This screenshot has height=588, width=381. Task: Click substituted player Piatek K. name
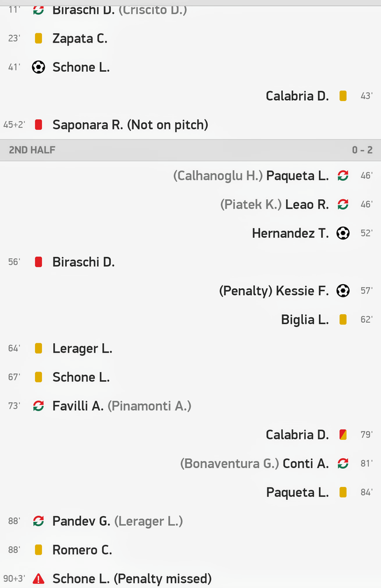(x=251, y=204)
